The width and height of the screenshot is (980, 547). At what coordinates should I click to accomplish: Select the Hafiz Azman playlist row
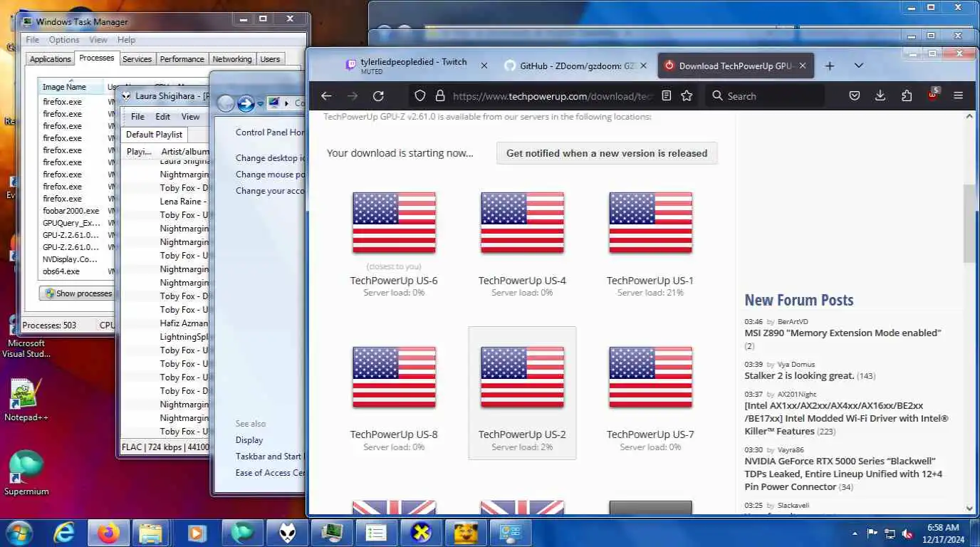pyautogui.click(x=165, y=323)
